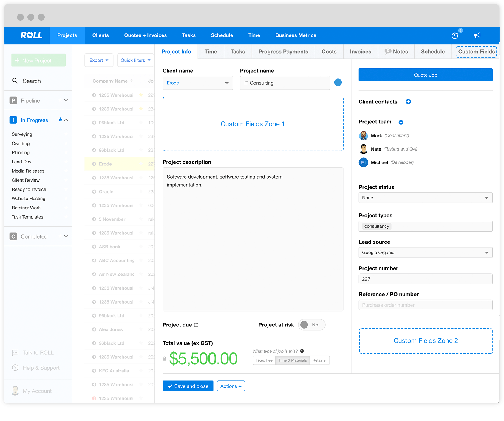This screenshot has height=421, width=504.
Task: Click the red alert icon on last row
Action: pyautogui.click(x=94, y=398)
